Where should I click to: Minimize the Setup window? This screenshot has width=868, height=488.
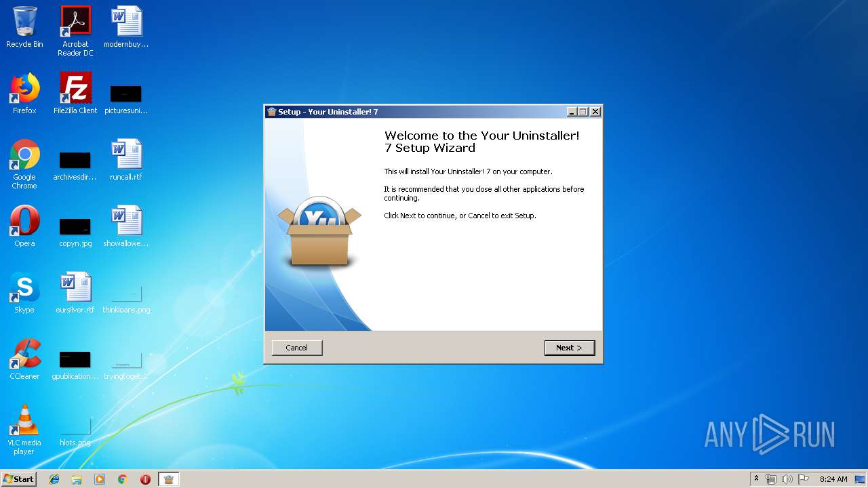(572, 112)
